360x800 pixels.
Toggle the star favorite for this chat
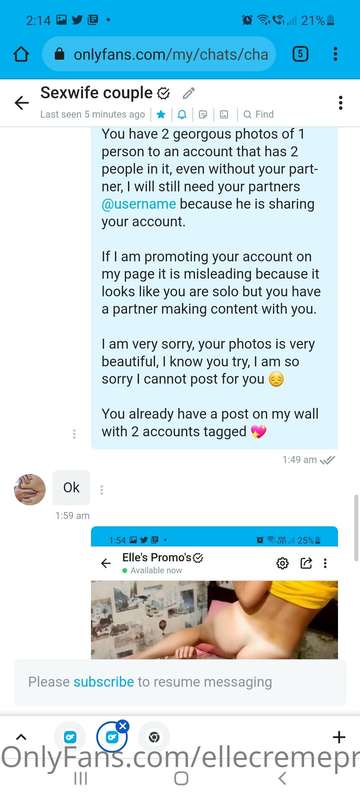tap(161, 114)
